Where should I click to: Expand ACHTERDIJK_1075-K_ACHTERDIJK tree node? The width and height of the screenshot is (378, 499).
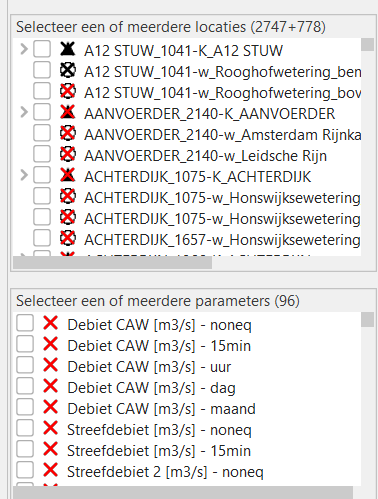coord(24,175)
